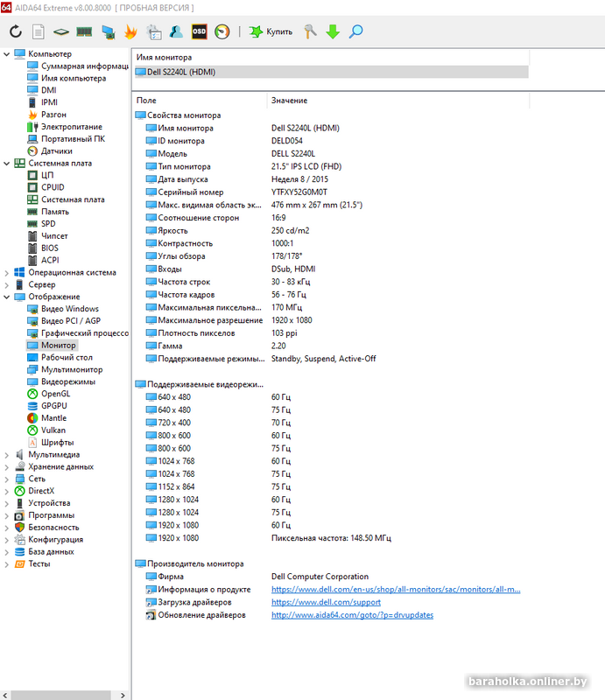Open the Разгон tree item
The height and width of the screenshot is (700, 605).
click(46, 115)
